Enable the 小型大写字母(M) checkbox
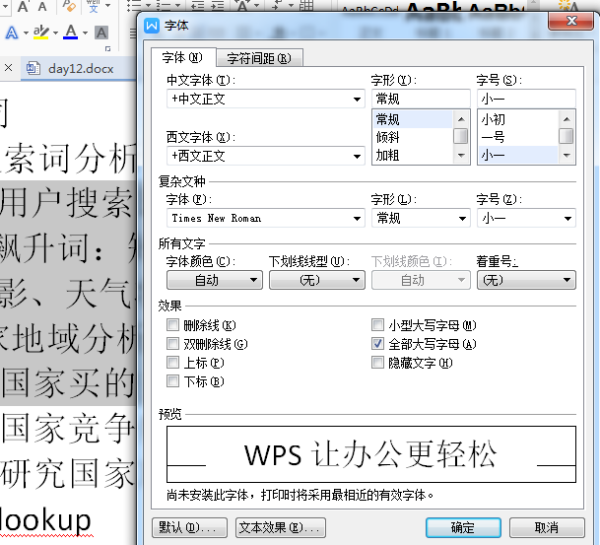This screenshot has width=600, height=545. (x=378, y=325)
